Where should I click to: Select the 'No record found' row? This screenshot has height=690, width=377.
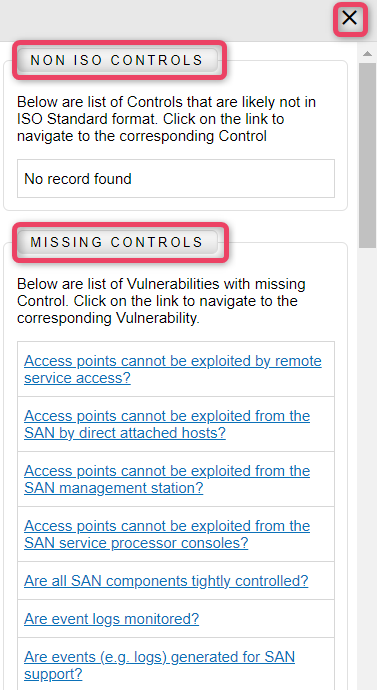[176, 179]
